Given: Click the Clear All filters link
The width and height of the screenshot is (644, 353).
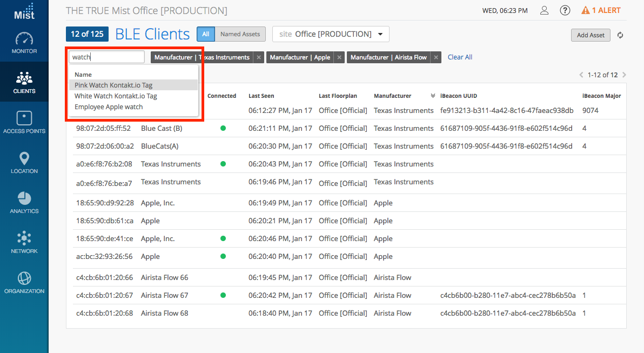Looking at the screenshot, I should tap(460, 57).
